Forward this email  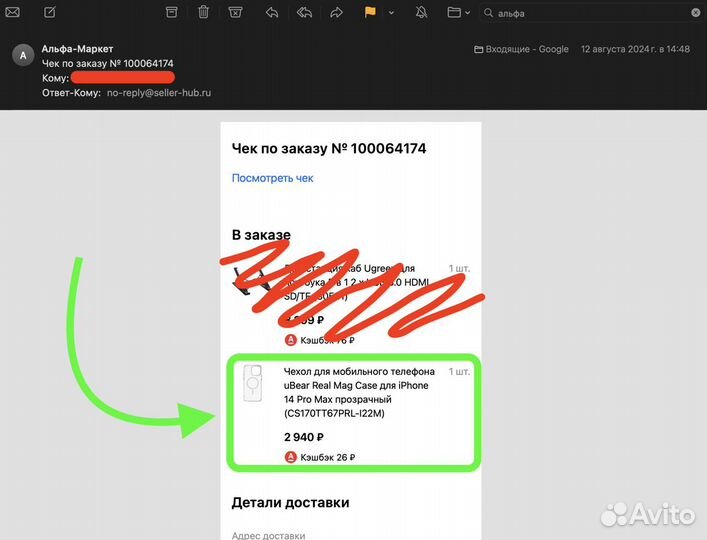point(337,13)
